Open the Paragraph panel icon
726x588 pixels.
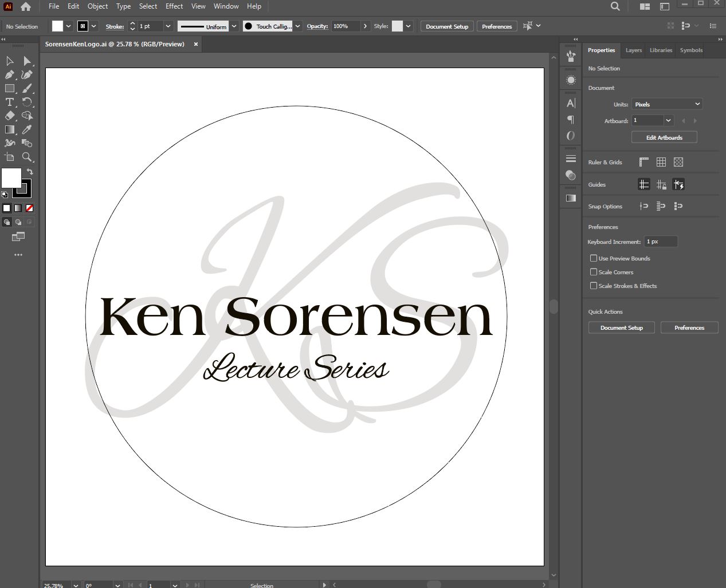(571, 120)
